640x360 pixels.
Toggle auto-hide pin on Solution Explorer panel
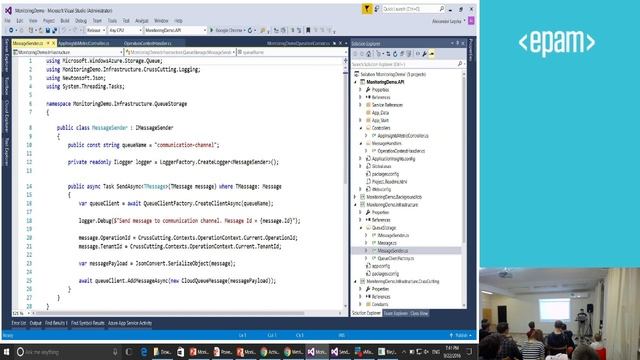[457, 43]
